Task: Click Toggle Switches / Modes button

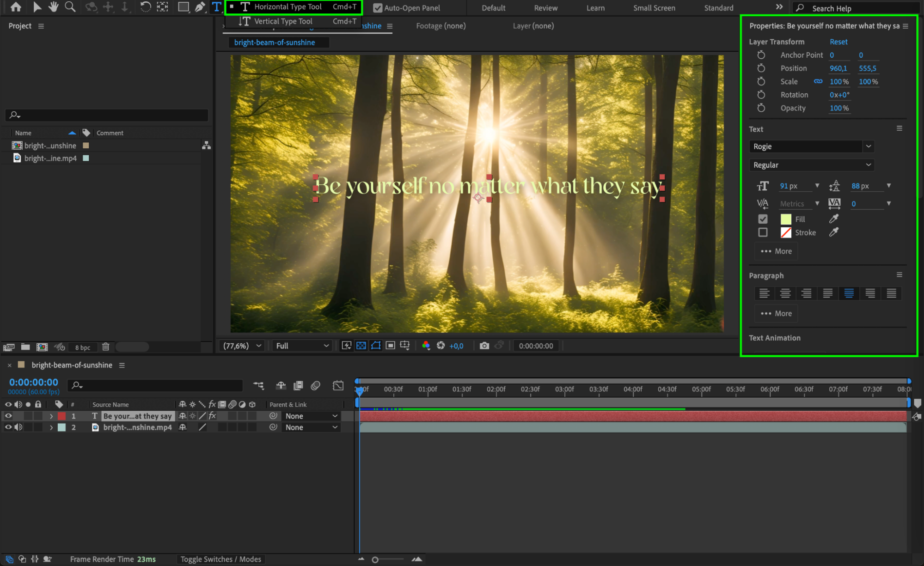Action: (220, 559)
